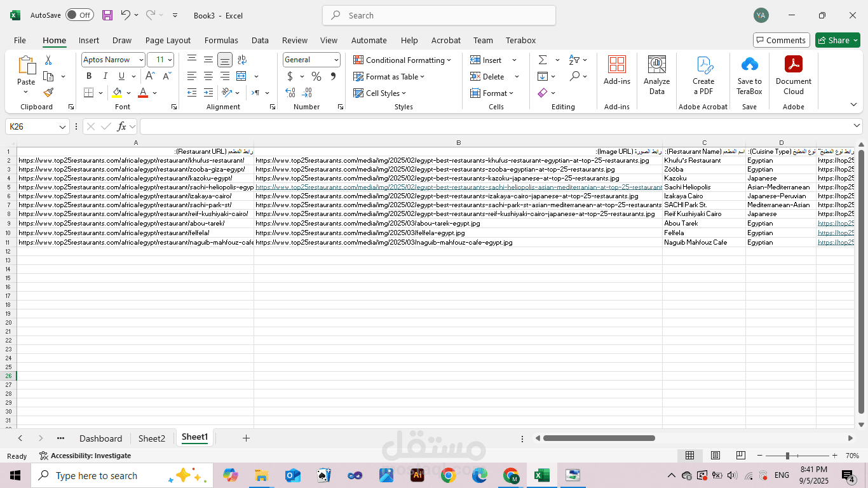This screenshot has width=868, height=488.
Task: Click Insert cells button
Action: (x=487, y=60)
